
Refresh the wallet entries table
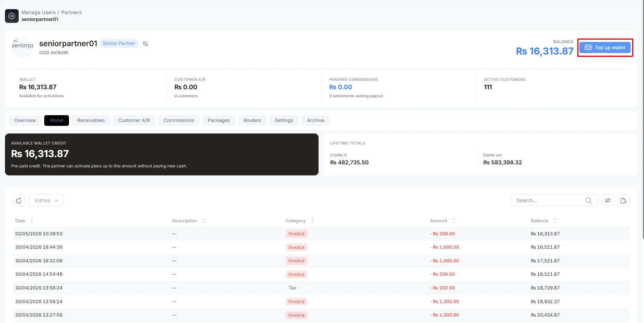19,201
